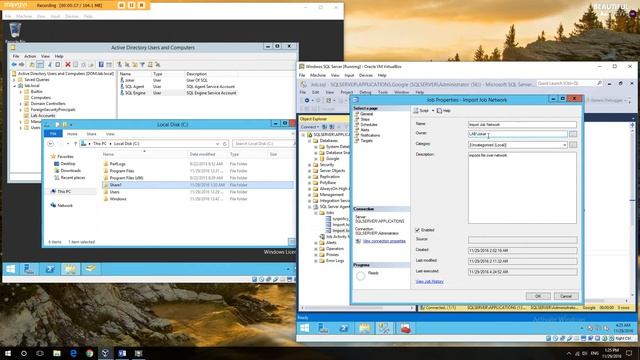Open the Home tab in Local Disk explorer
Screen dimensions: 640x360
coord(72,134)
